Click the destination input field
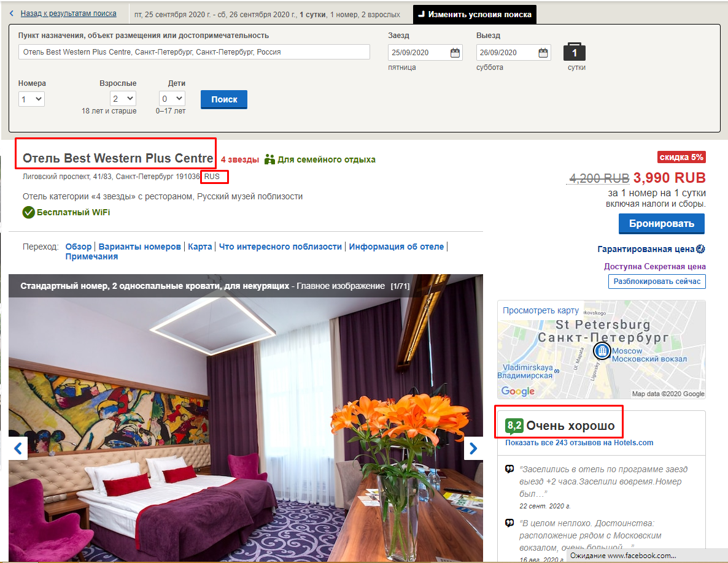This screenshot has height=563, width=728. tap(194, 52)
